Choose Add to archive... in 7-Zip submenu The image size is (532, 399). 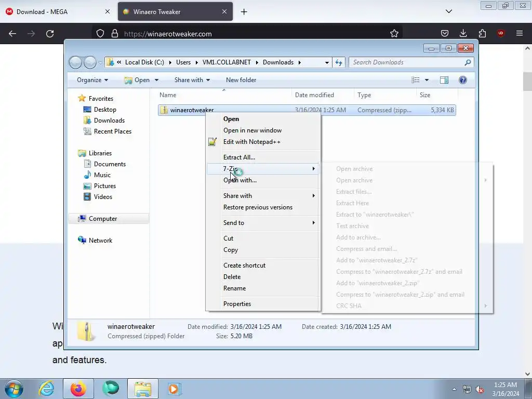pos(407,237)
